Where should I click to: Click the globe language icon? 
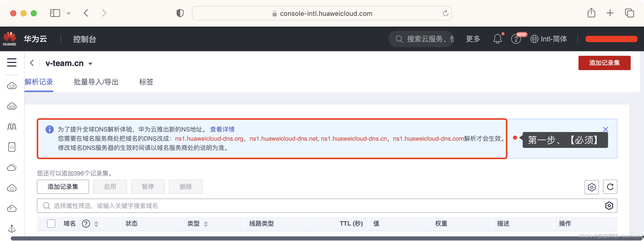(534, 39)
